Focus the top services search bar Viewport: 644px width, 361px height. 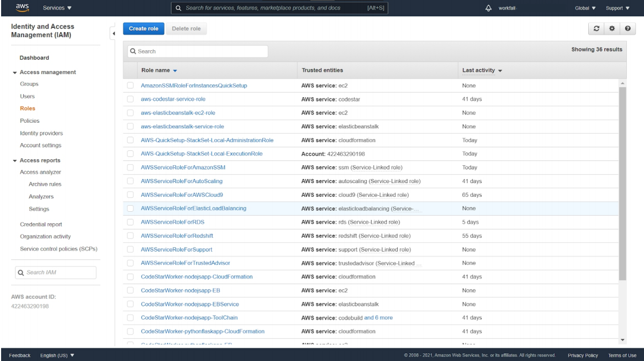[x=279, y=8]
